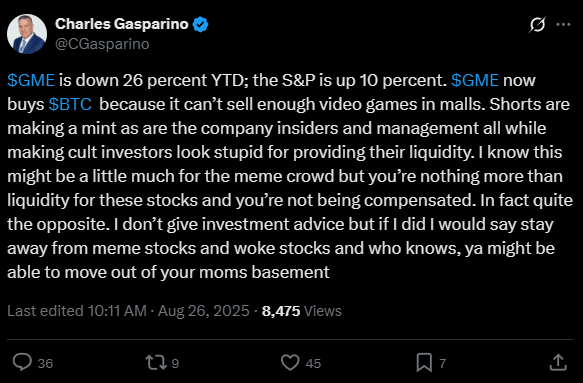Open the @CGasparino handle link

point(102,44)
